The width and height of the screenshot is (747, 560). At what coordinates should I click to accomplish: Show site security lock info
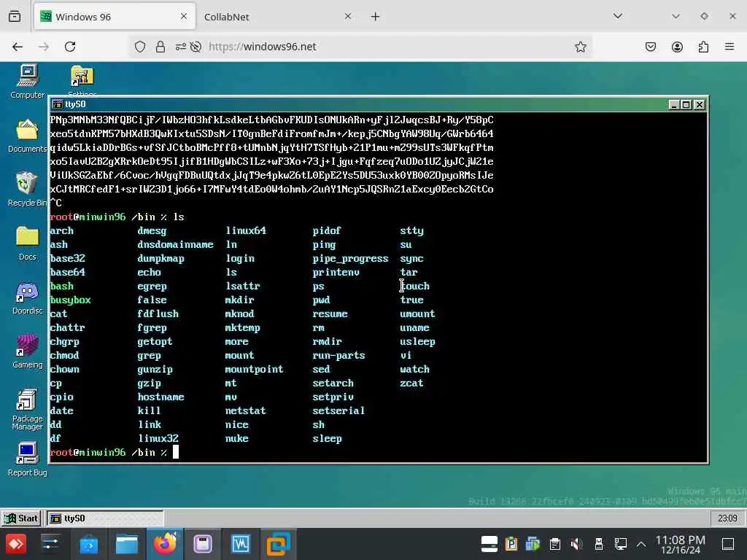pyautogui.click(x=160, y=47)
